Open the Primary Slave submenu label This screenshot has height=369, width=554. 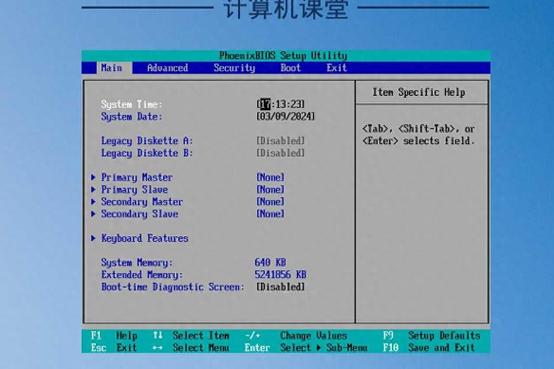pyautogui.click(x=134, y=190)
